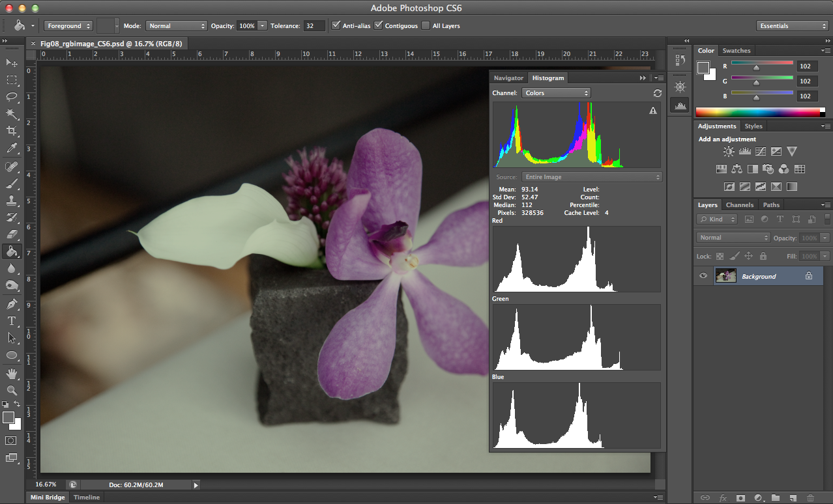
Task: Expand the Essentials workspace dropdown
Action: pos(793,26)
